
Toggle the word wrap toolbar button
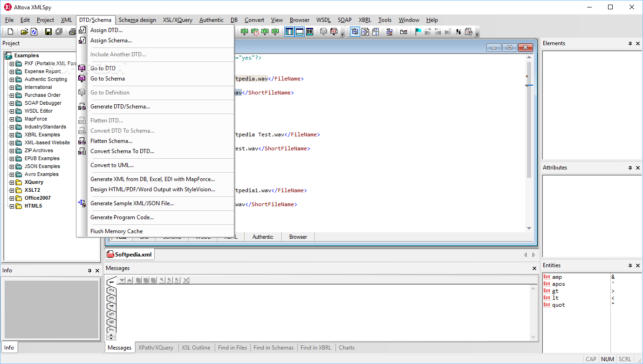tap(355, 32)
